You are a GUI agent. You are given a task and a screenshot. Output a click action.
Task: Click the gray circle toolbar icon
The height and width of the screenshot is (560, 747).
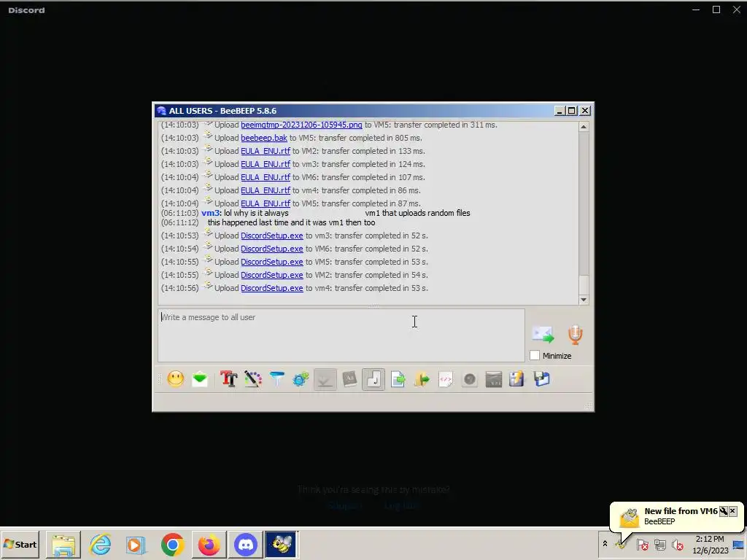(x=470, y=379)
